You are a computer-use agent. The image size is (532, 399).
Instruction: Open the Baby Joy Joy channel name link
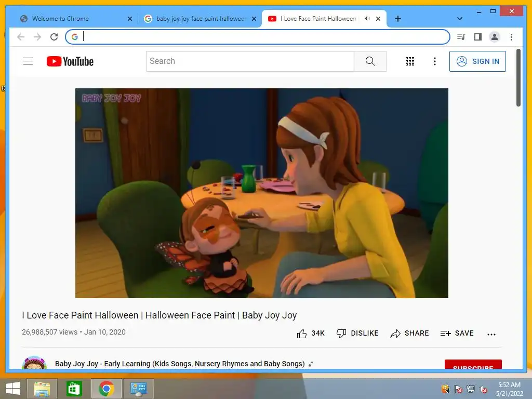pos(180,364)
